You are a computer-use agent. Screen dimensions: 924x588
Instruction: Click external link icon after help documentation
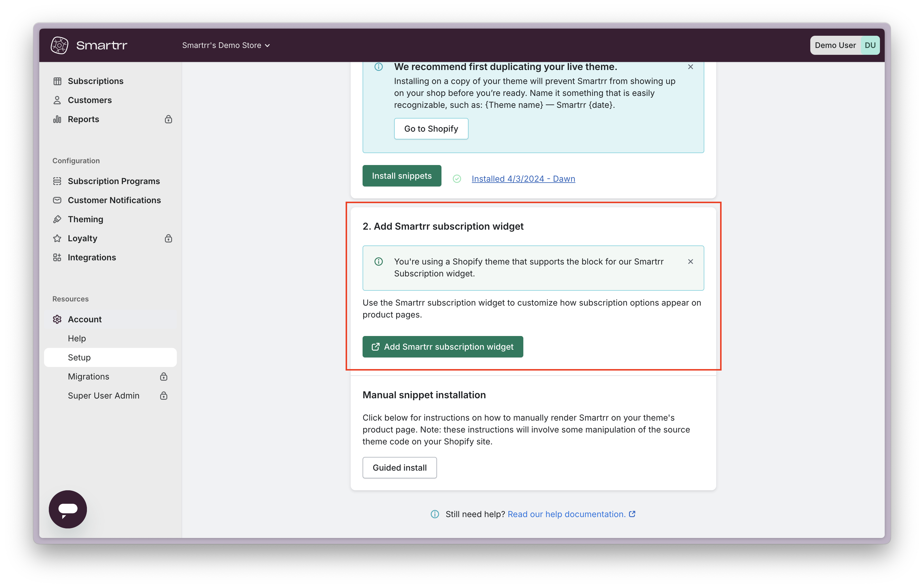point(632,514)
